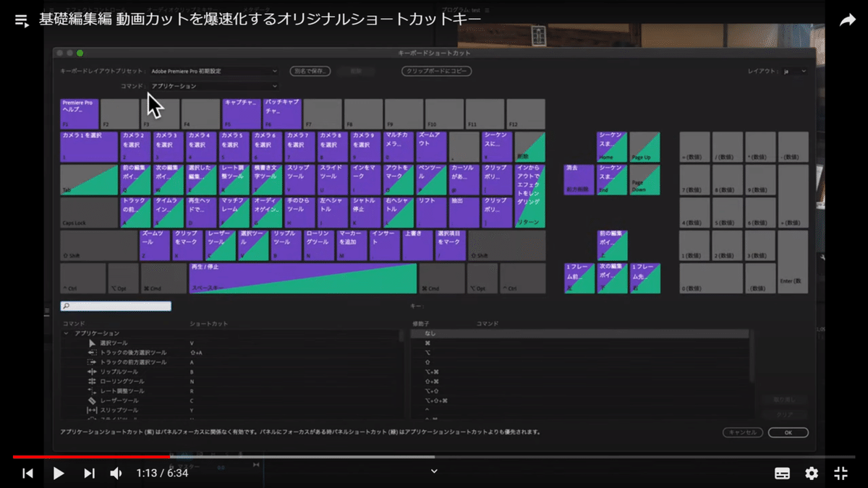Open the コマンド dropdown set to アプリケーション
The width and height of the screenshot is (868, 488).
214,86
